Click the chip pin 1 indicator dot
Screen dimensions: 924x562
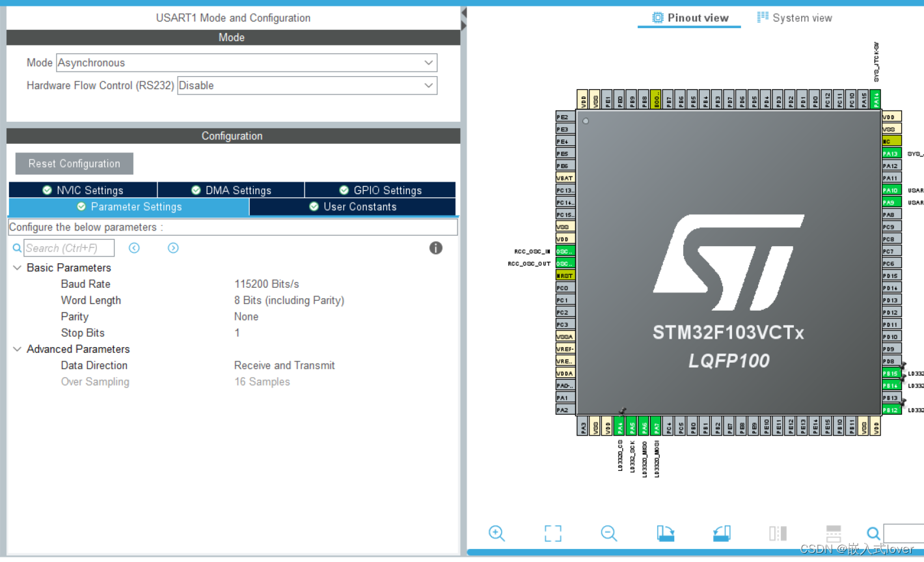click(x=586, y=121)
